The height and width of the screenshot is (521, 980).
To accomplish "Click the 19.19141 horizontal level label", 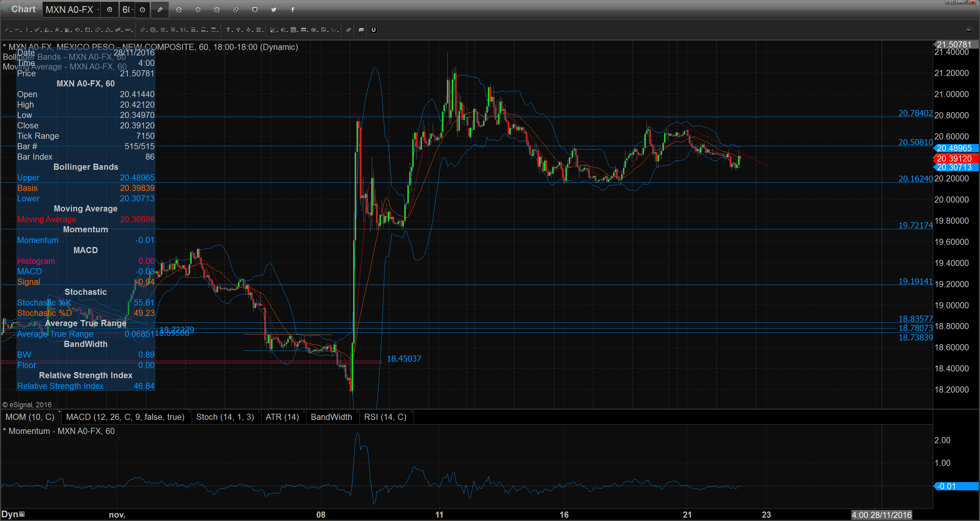I will pyautogui.click(x=915, y=281).
